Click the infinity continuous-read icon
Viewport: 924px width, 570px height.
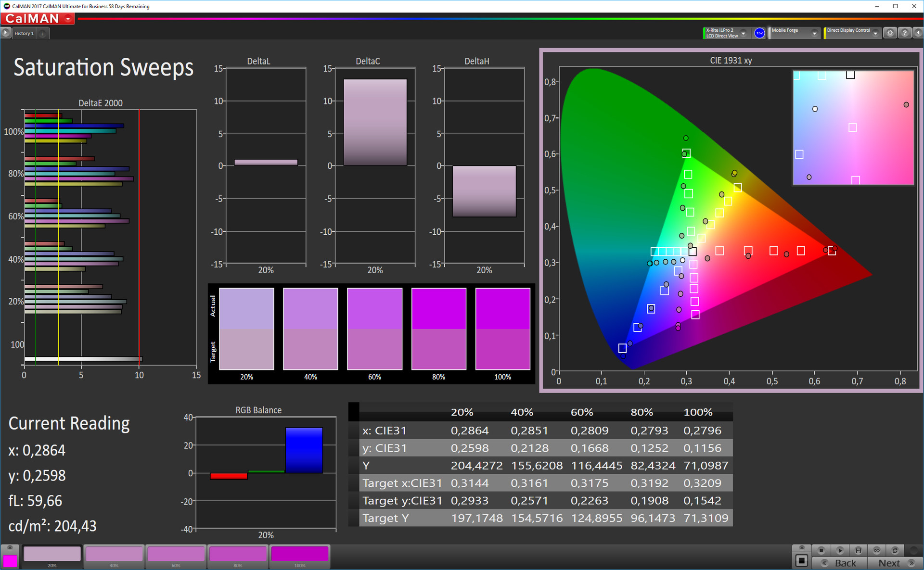pyautogui.click(x=876, y=550)
